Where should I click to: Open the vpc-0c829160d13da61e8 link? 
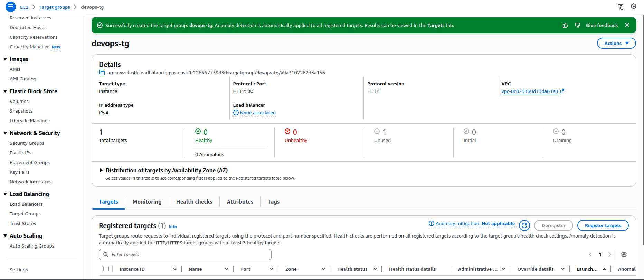pos(530,91)
